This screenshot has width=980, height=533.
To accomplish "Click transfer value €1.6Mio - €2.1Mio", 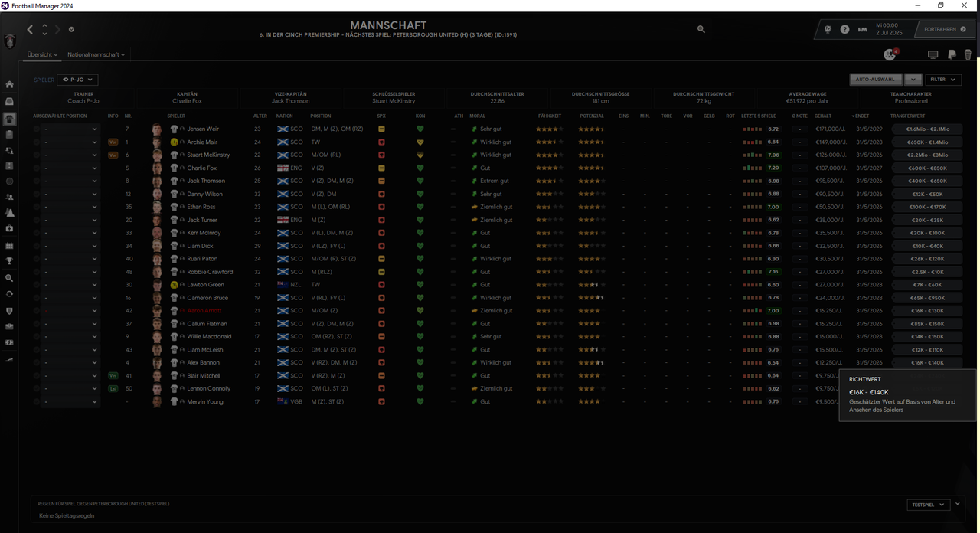I will pos(927,129).
